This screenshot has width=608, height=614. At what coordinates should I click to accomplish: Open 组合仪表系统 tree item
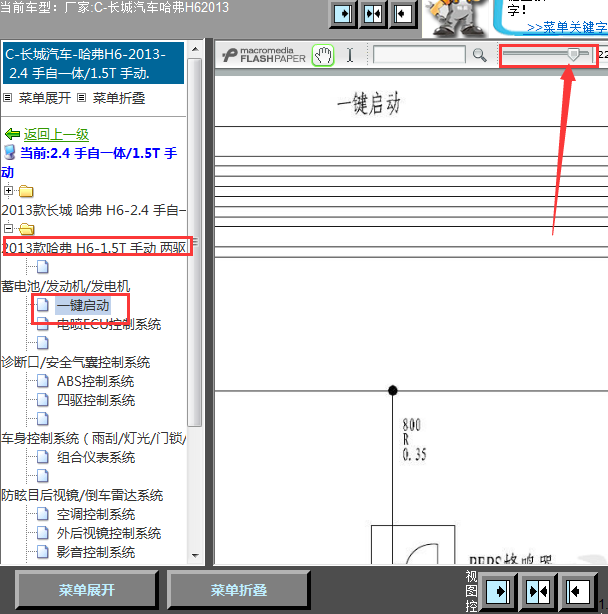[96, 457]
